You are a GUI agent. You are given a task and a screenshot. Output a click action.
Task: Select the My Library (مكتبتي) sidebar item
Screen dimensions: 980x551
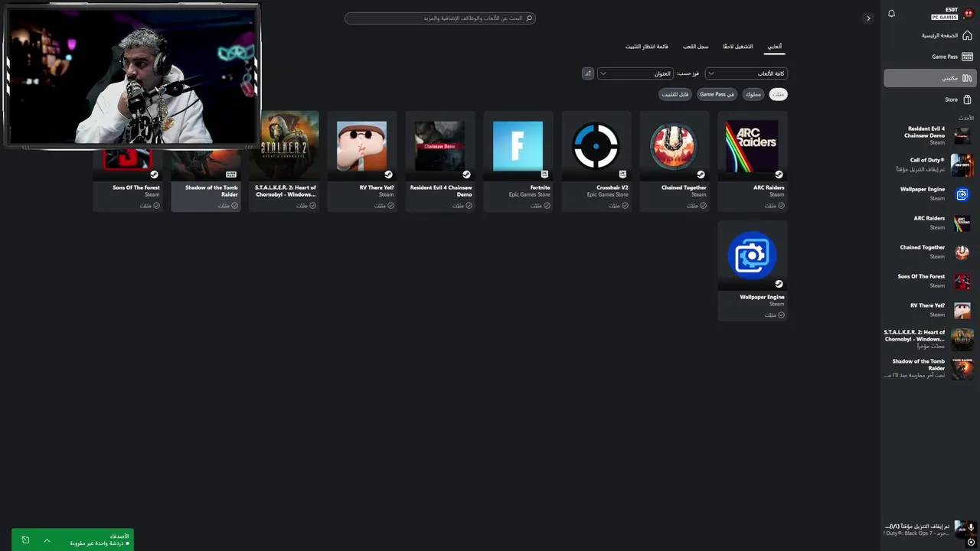929,78
